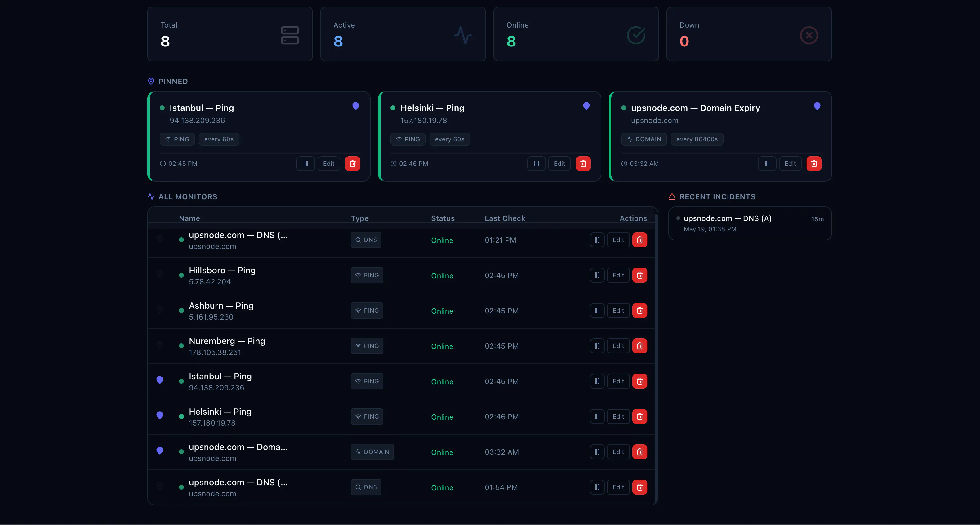Pause the Istanbul — Ping pinned card
This screenshot has width=980, height=525.
point(305,164)
